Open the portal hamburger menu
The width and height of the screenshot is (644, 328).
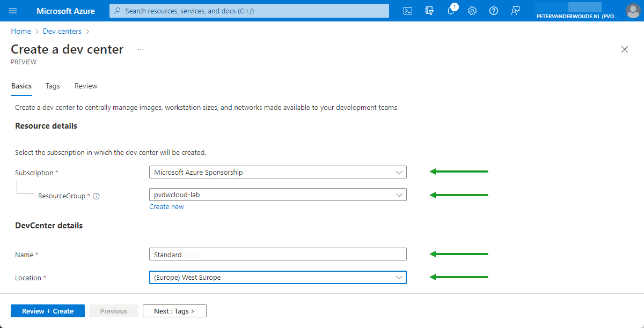[13, 11]
